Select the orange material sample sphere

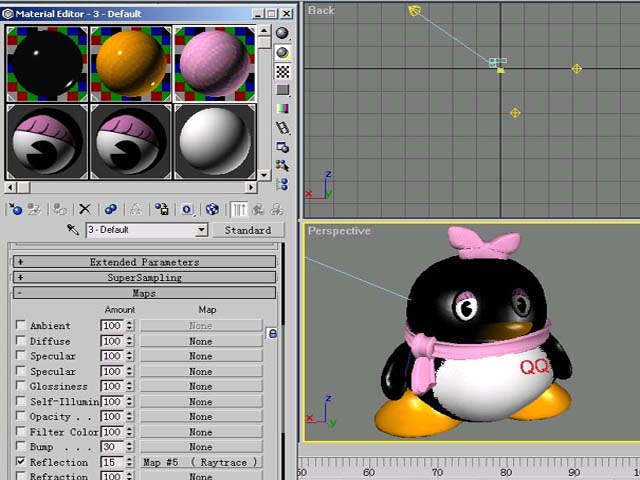click(131, 64)
